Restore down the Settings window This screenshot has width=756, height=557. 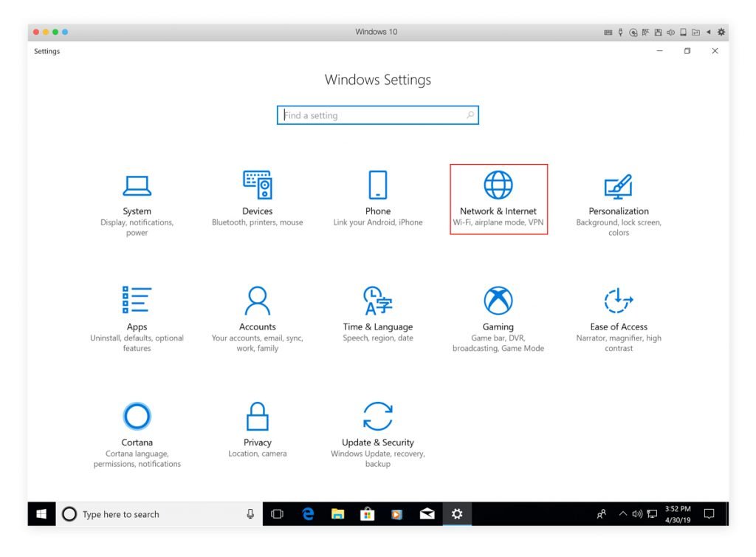click(x=687, y=51)
